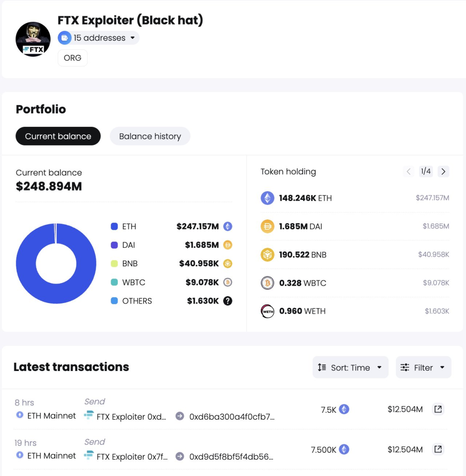Click the $248.894M current balance value

[49, 186]
